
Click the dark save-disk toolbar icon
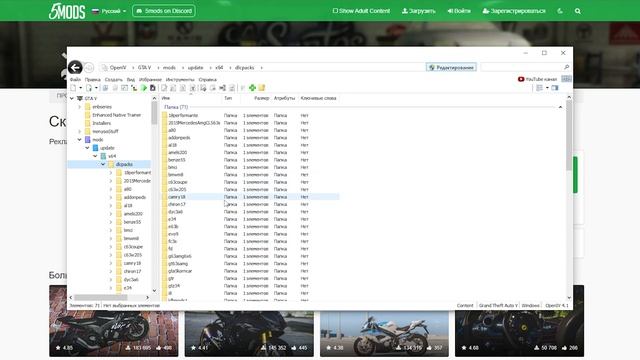coord(153,88)
